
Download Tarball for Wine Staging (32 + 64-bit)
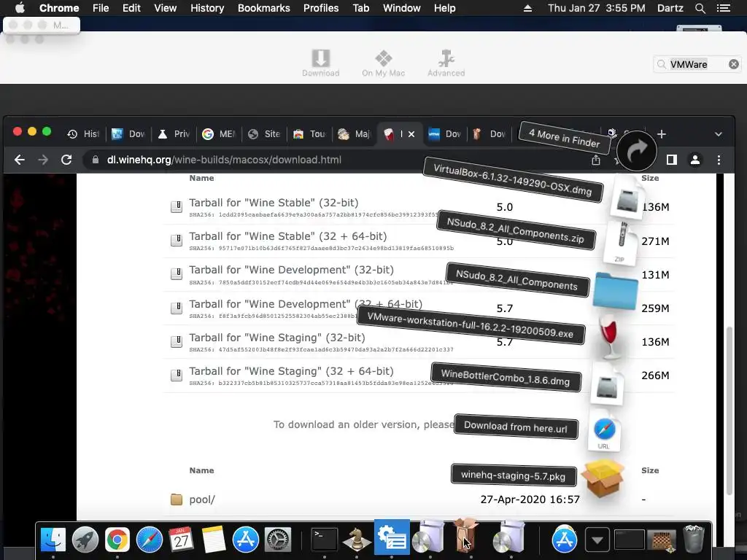tap(291, 371)
